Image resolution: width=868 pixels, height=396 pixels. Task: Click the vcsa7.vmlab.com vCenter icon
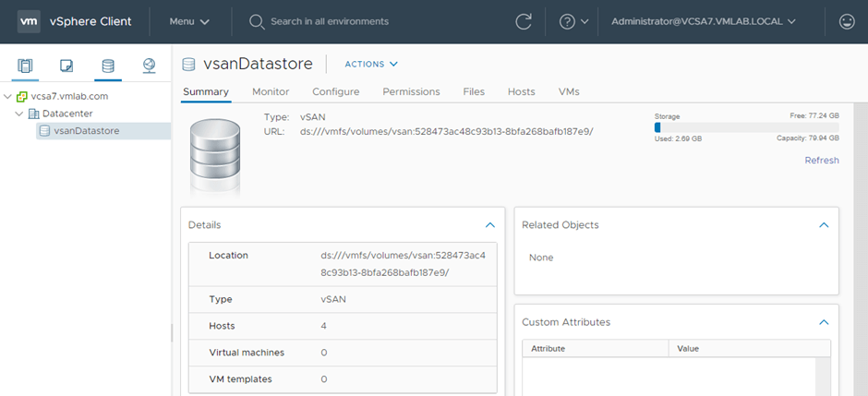[21, 96]
